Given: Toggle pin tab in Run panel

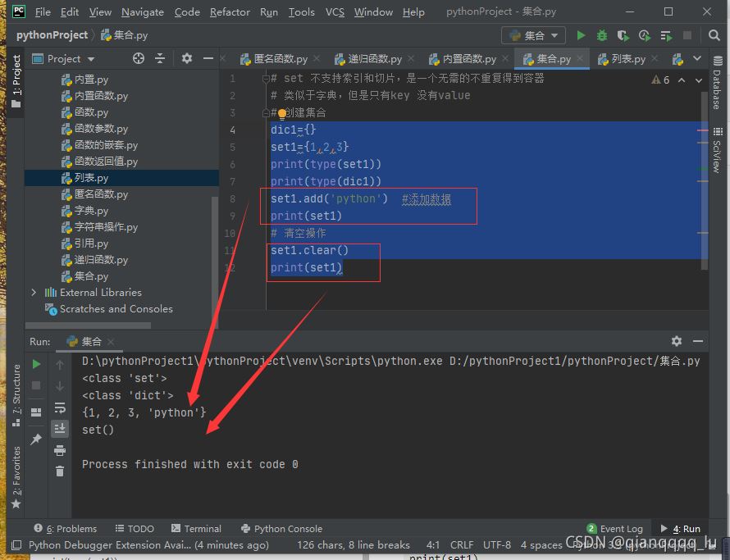Looking at the screenshot, I should 36,439.
